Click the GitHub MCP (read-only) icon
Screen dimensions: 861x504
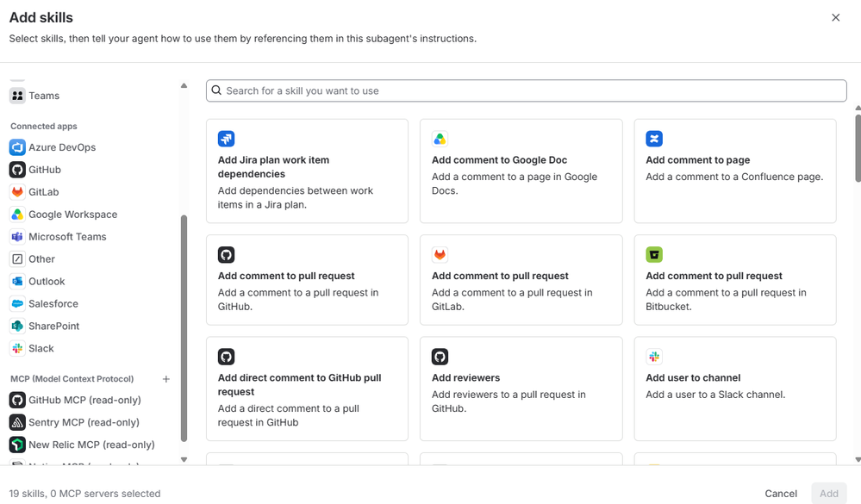17,400
